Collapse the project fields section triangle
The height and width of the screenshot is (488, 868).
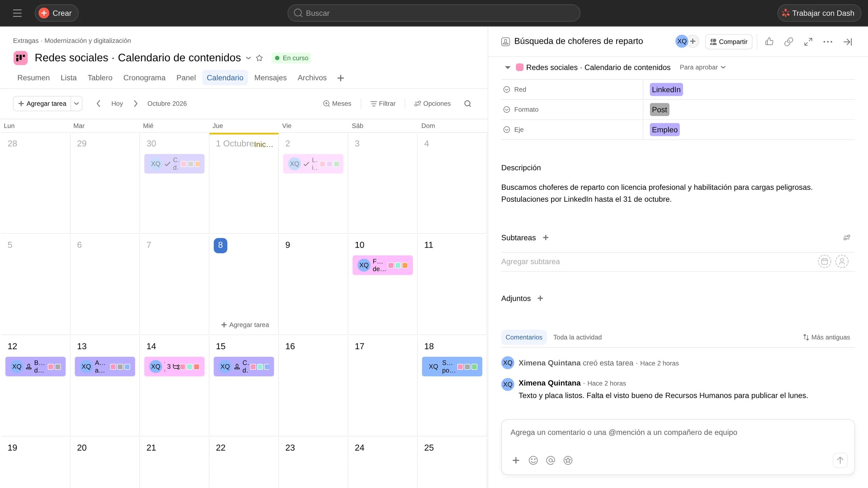point(508,68)
